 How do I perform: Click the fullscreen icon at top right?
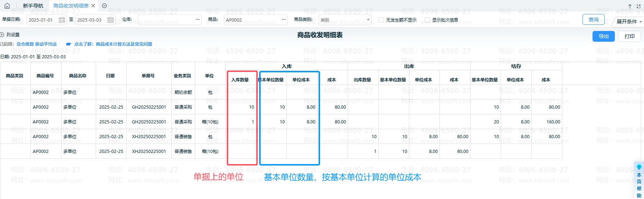coord(639,6)
